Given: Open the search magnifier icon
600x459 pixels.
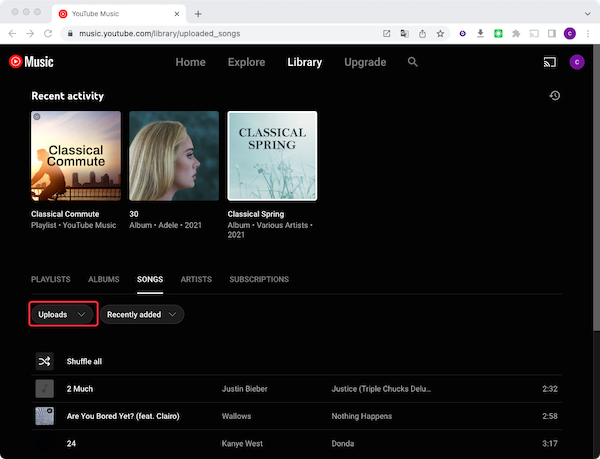Looking at the screenshot, I should click(412, 62).
